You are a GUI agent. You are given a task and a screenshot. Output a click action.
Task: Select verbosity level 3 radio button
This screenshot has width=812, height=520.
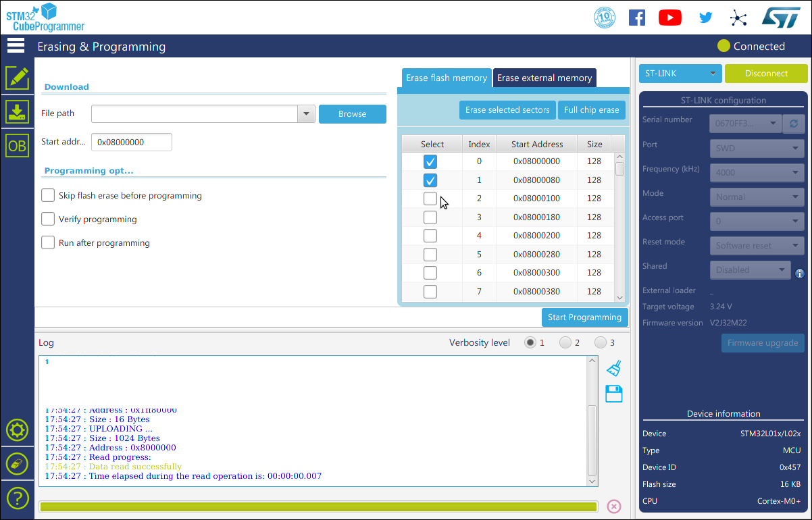click(600, 342)
